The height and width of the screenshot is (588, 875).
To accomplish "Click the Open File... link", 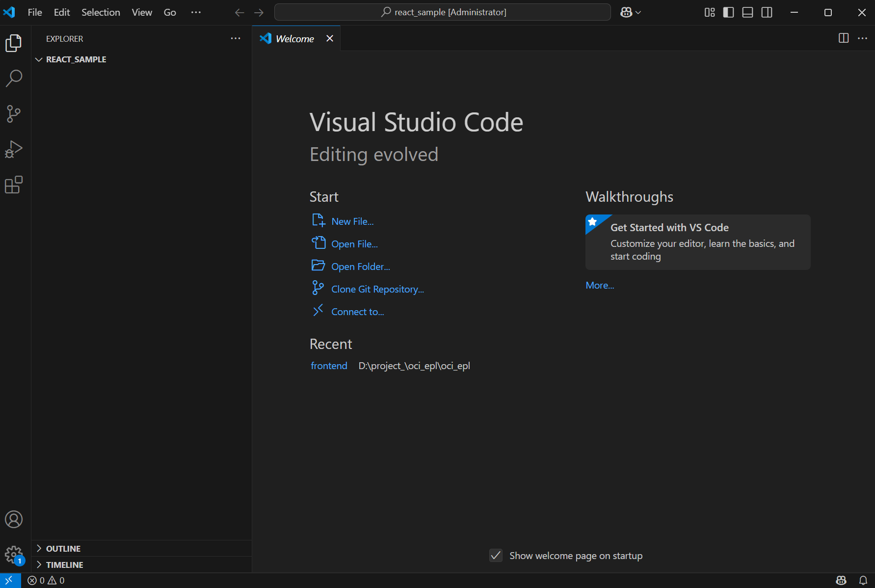I will pyautogui.click(x=354, y=244).
